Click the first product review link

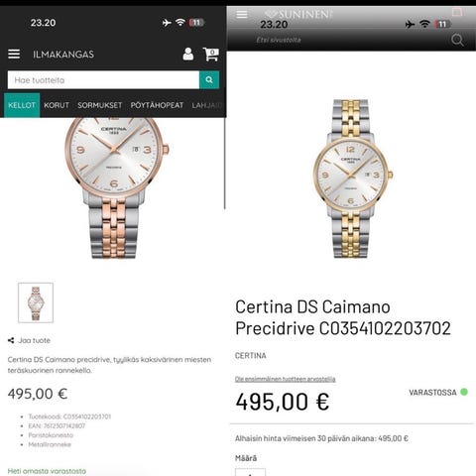tap(285, 379)
